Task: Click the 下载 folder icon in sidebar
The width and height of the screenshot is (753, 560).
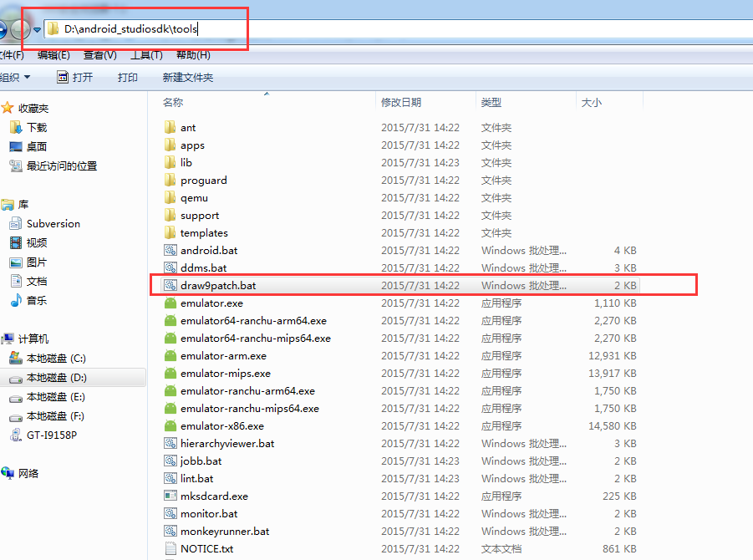Action: (x=16, y=127)
